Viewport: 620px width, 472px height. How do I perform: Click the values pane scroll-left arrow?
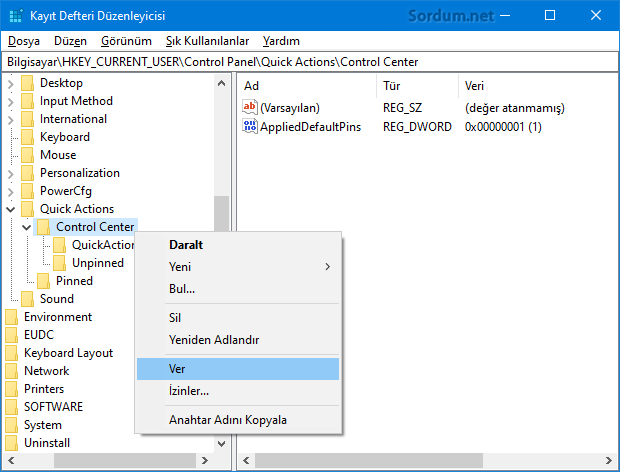coord(246,461)
